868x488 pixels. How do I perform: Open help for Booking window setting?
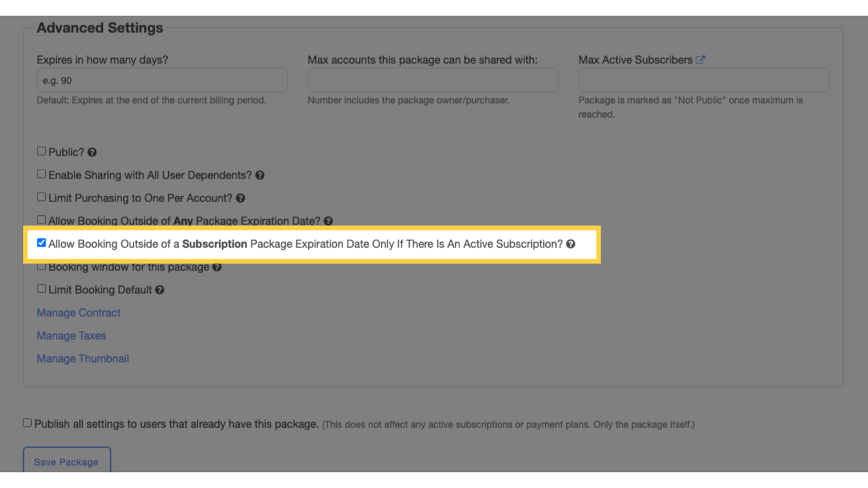pyautogui.click(x=217, y=267)
